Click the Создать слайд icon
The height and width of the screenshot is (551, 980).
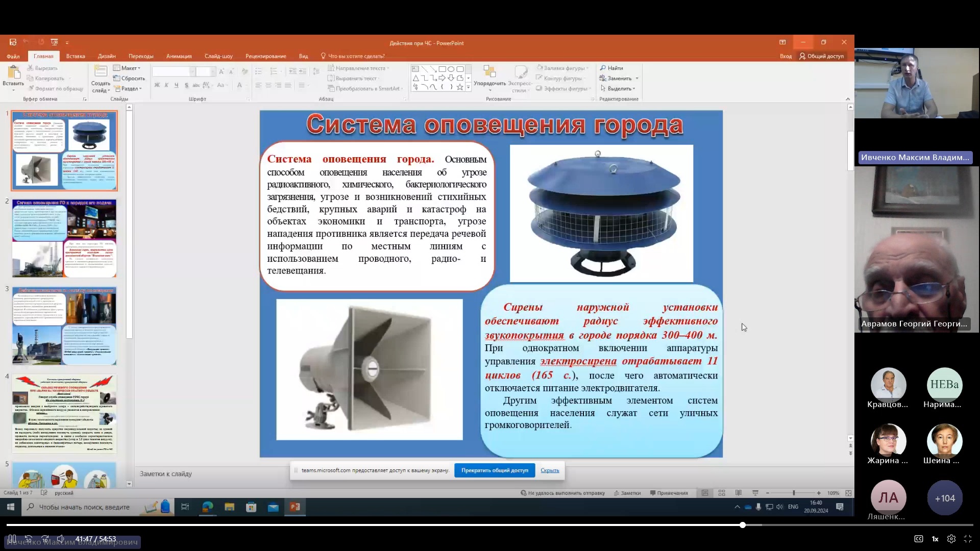pyautogui.click(x=101, y=72)
